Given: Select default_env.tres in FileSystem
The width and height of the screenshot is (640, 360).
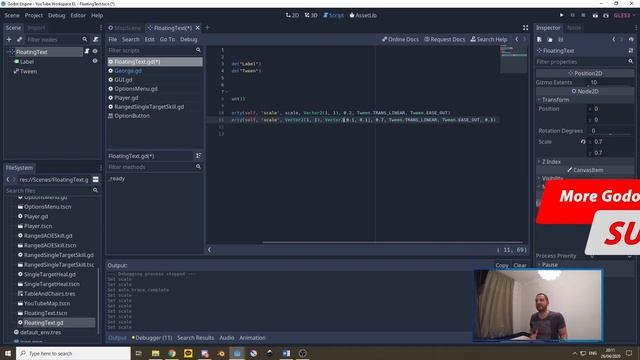Looking at the screenshot, I should pos(40,332).
